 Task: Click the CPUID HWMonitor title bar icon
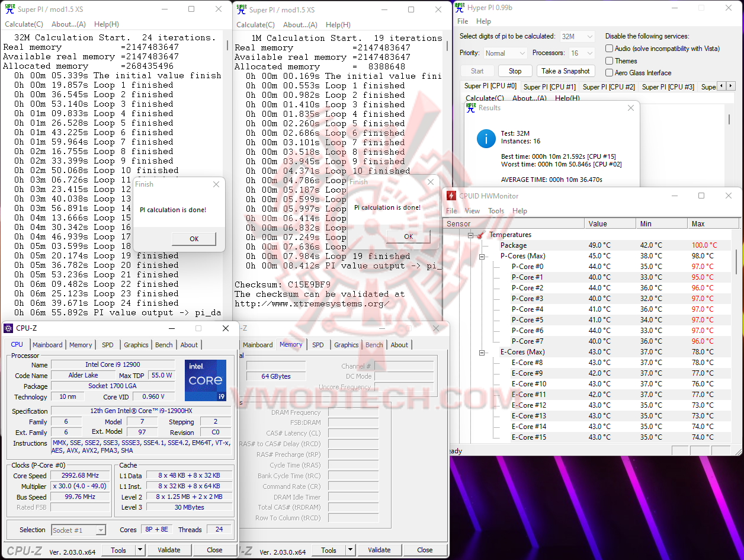(x=451, y=196)
